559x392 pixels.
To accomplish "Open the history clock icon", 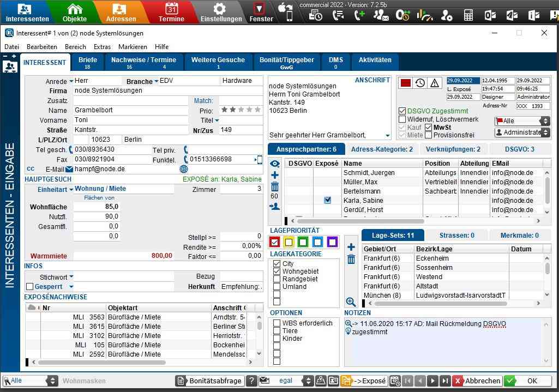I will pyautogui.click(x=420, y=83).
